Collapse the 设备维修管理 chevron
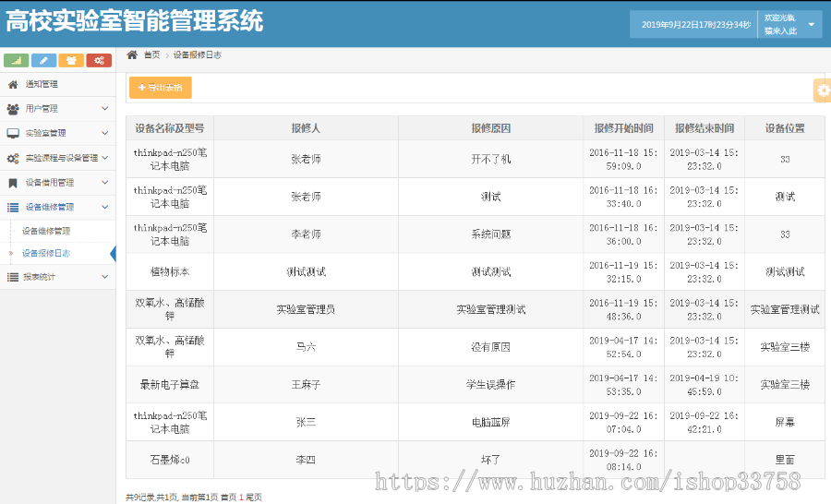 105,207
